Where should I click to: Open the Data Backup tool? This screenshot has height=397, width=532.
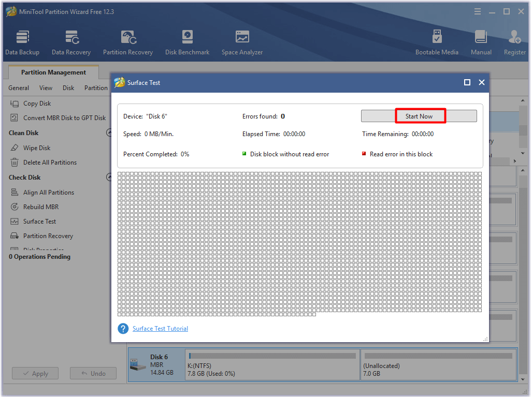tap(22, 42)
